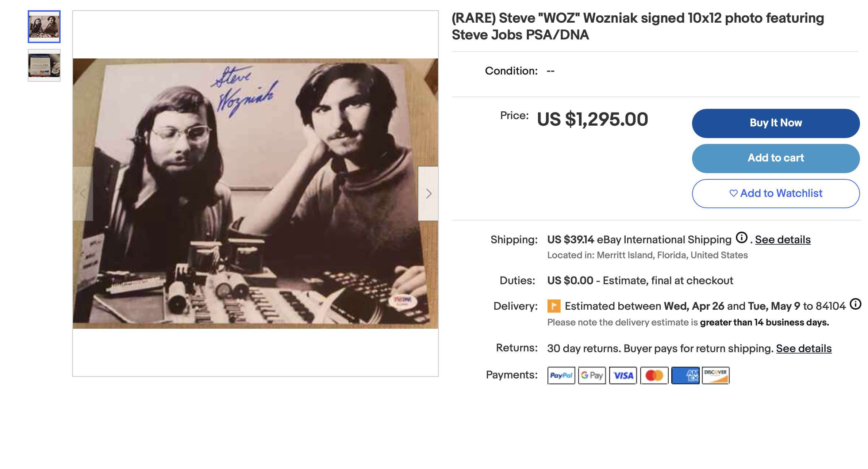
Task: Click the orange delivery flag icon
Action: point(554,306)
